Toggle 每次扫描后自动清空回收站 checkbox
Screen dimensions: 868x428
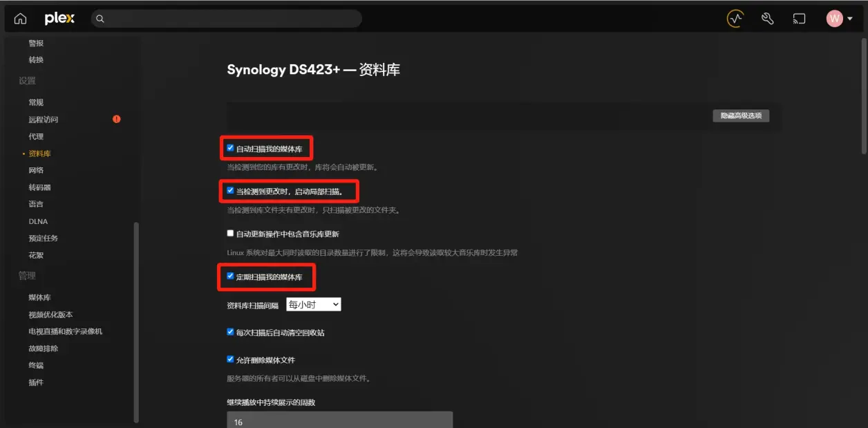231,332
